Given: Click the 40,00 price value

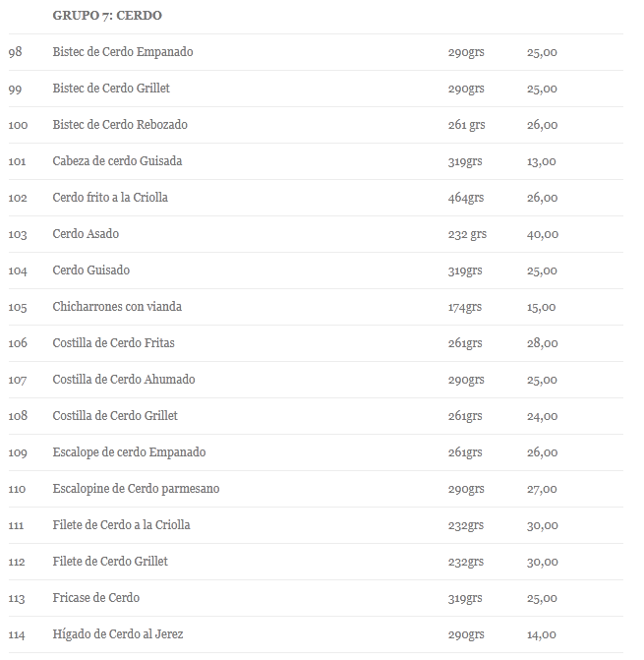Looking at the screenshot, I should 542,234.
